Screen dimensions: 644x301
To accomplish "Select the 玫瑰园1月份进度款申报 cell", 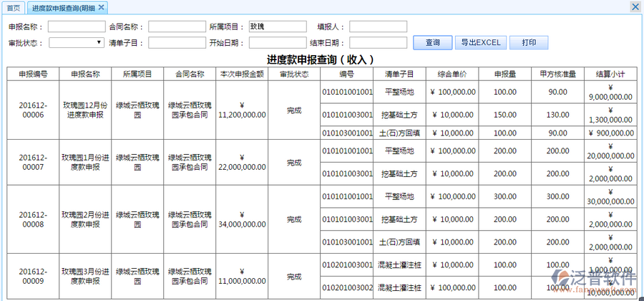I will tap(85, 162).
